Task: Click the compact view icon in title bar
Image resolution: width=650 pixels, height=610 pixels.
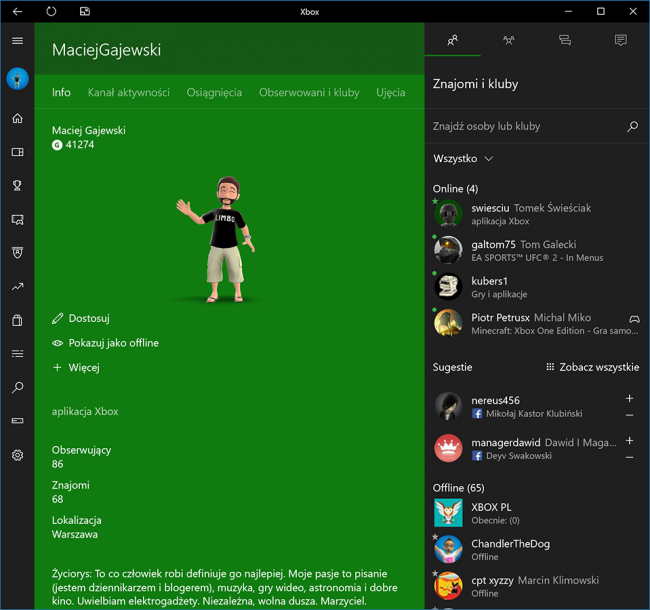Action: 85,12
